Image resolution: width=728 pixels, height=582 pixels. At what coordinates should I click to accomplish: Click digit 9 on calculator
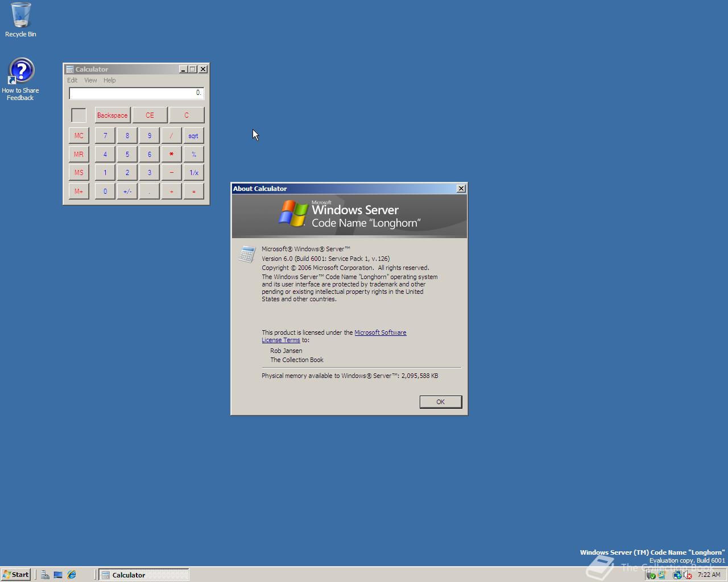(149, 136)
